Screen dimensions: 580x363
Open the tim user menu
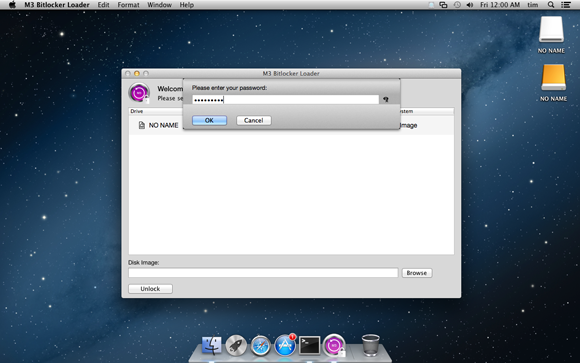coord(533,5)
